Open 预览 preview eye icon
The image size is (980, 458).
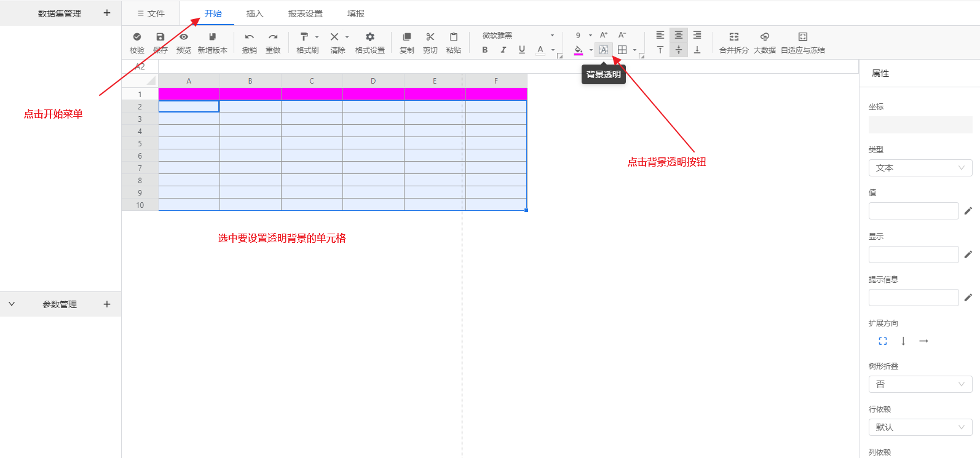184,37
